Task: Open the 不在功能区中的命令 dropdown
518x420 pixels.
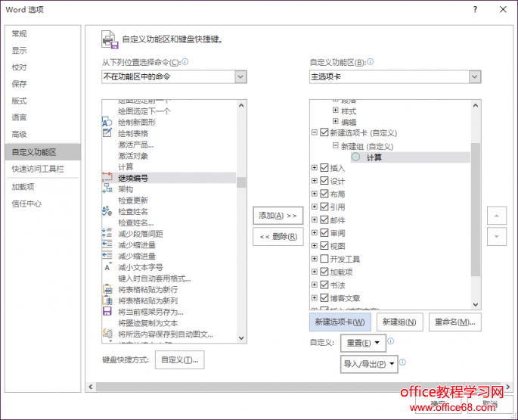Action: pyautogui.click(x=240, y=76)
